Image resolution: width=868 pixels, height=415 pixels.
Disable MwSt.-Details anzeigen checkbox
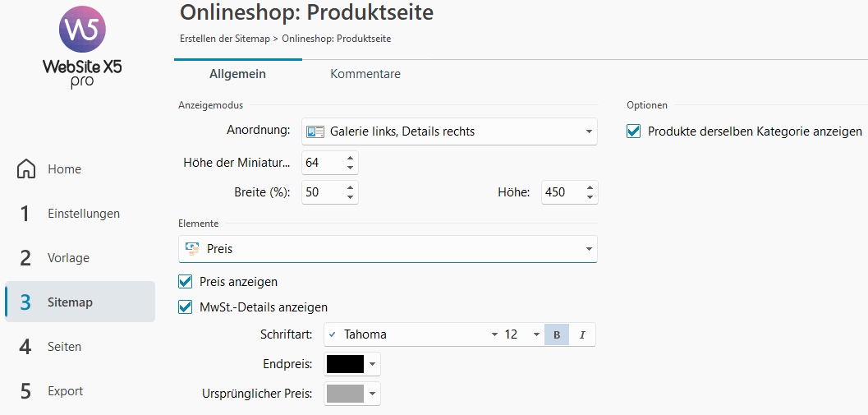(186, 307)
